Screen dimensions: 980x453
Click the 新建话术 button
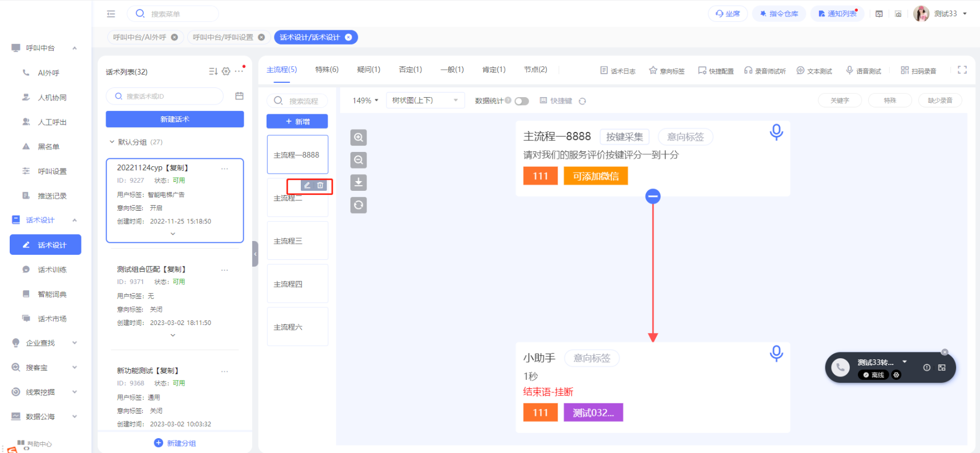tap(175, 119)
